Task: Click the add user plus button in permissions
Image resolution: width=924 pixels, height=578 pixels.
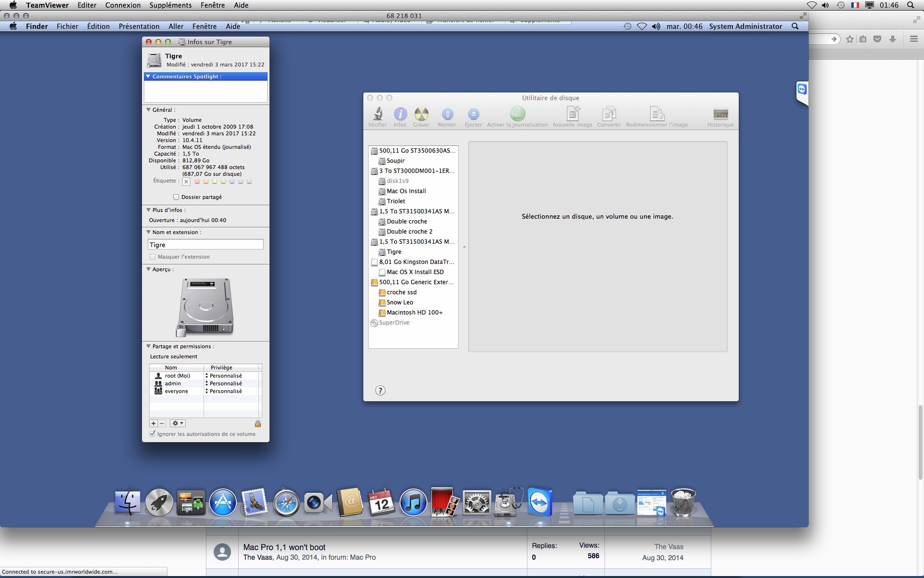Action: tap(154, 423)
